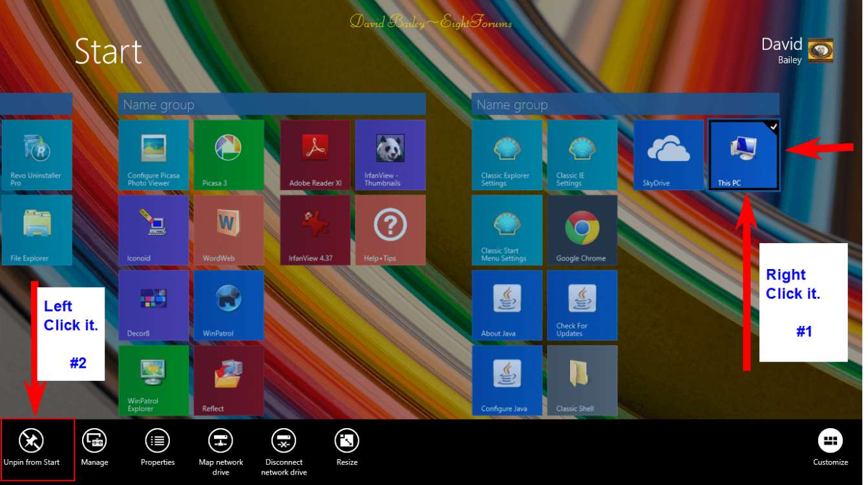This screenshot has width=868, height=485.
Task: Open the Revo Uninstaller Pro tile
Action: [37, 155]
